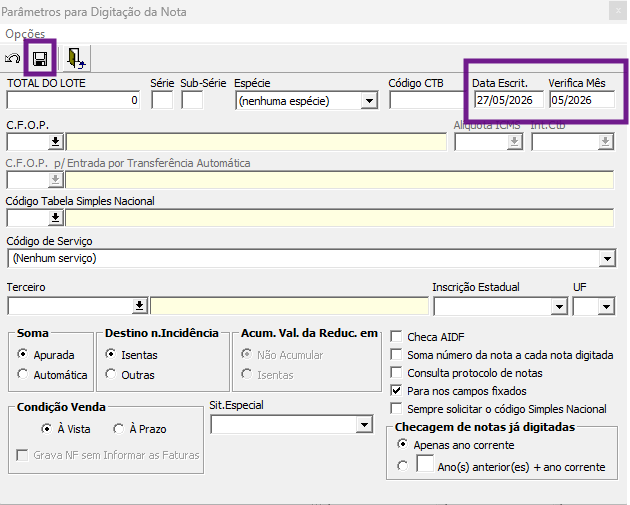Toggle Sempre solicitar o código Simples Nacional
This screenshot has width=630, height=505.
pyautogui.click(x=396, y=408)
